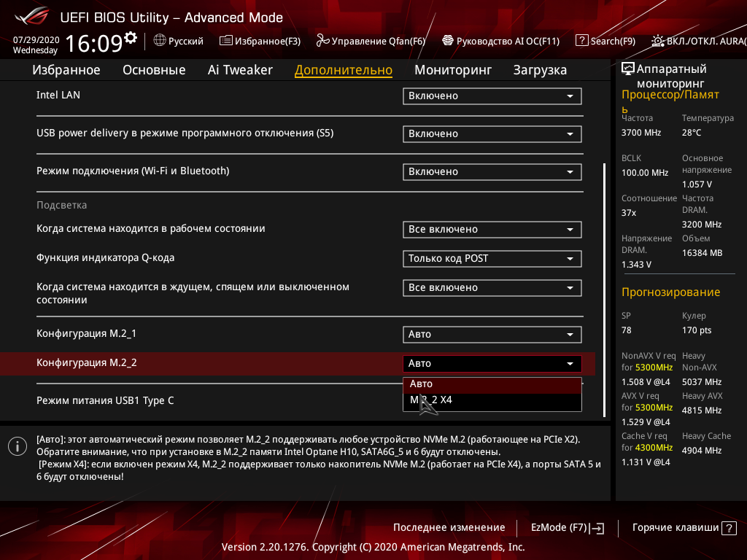Switch to Избранное tab
The image size is (747, 560).
66,70
